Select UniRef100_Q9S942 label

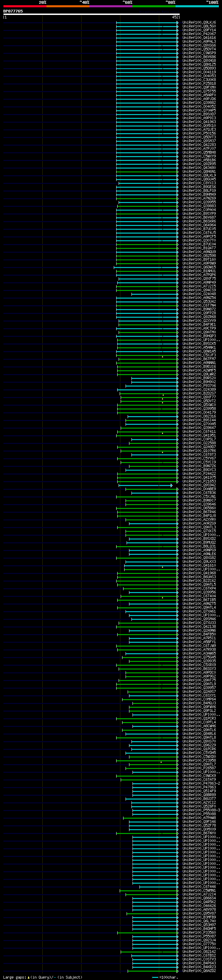(199, 485)
